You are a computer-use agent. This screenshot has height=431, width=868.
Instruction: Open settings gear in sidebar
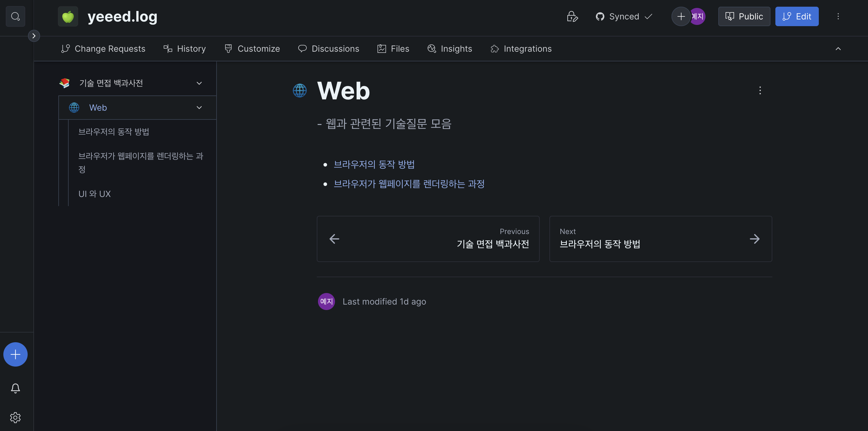click(x=15, y=418)
